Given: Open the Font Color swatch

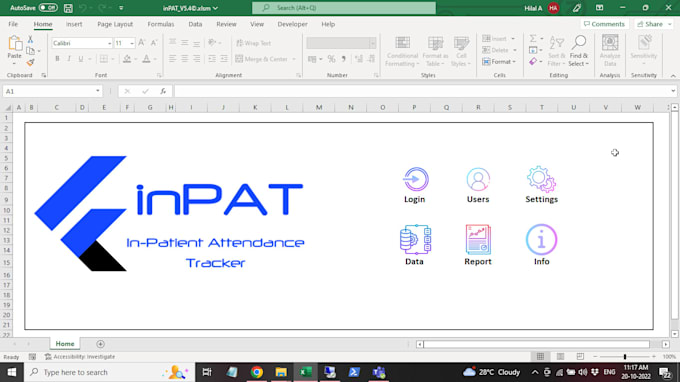Looking at the screenshot, I should (x=146, y=59).
